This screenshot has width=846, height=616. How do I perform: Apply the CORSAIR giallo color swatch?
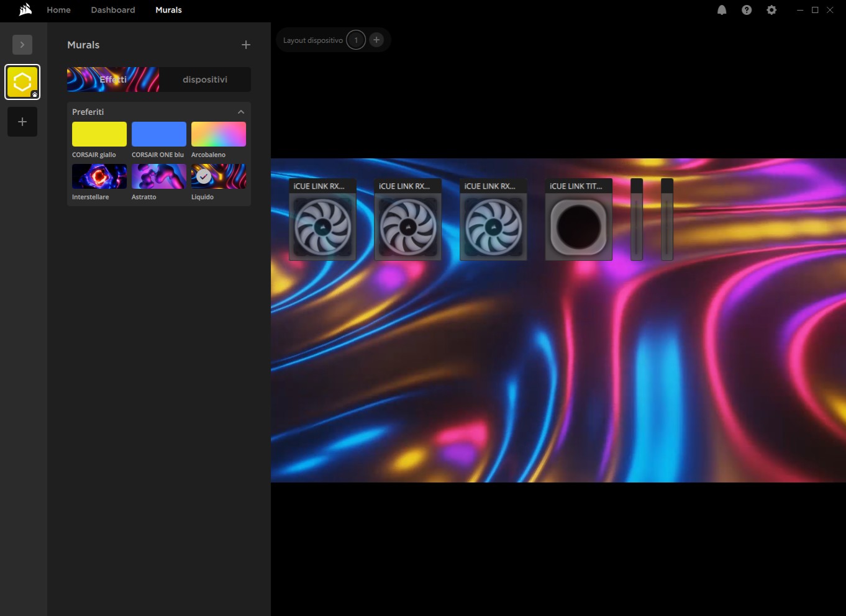click(99, 134)
